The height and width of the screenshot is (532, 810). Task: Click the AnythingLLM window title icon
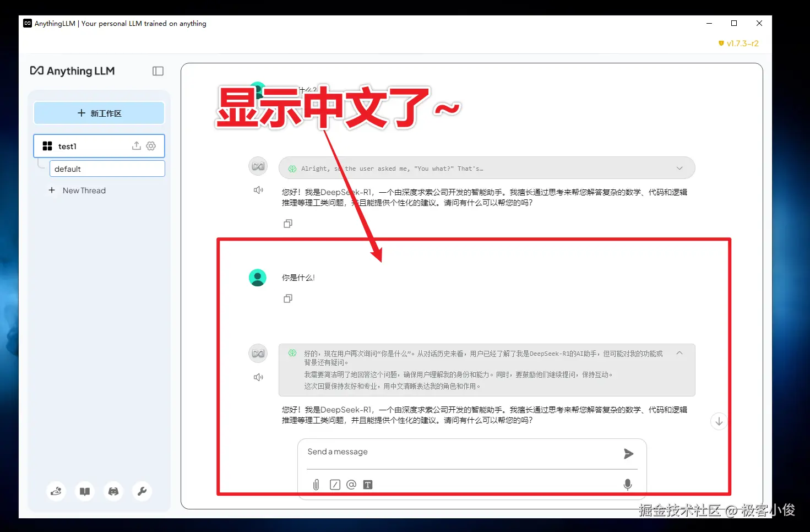coord(28,23)
